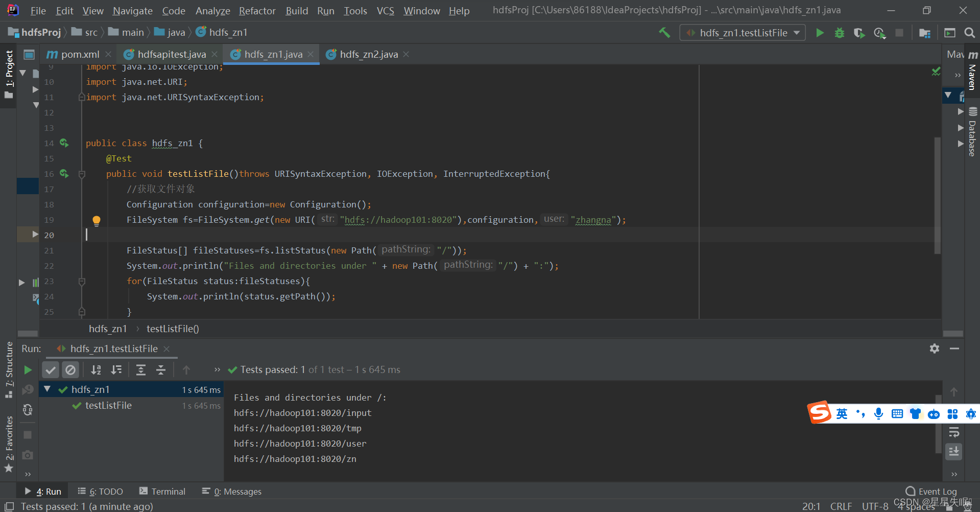
Task: Open the search everywhere magnifier icon
Action: (969, 32)
